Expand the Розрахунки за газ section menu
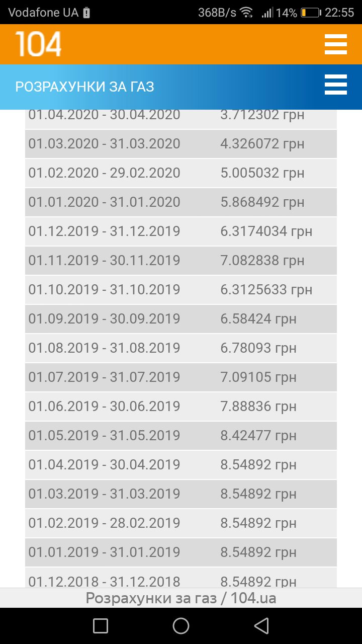The image size is (362, 644). [335, 85]
